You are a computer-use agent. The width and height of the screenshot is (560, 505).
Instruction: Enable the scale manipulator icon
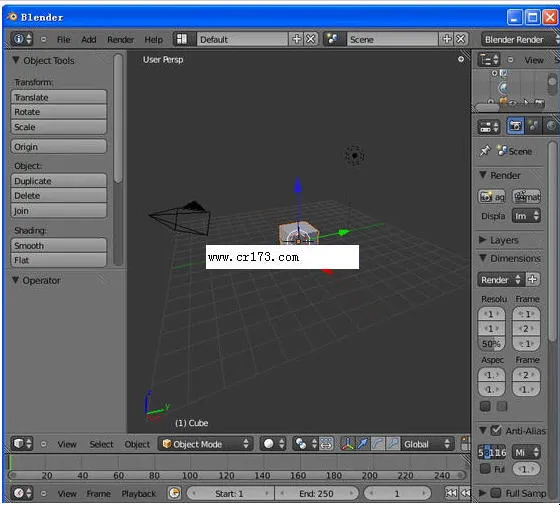[x=393, y=444]
